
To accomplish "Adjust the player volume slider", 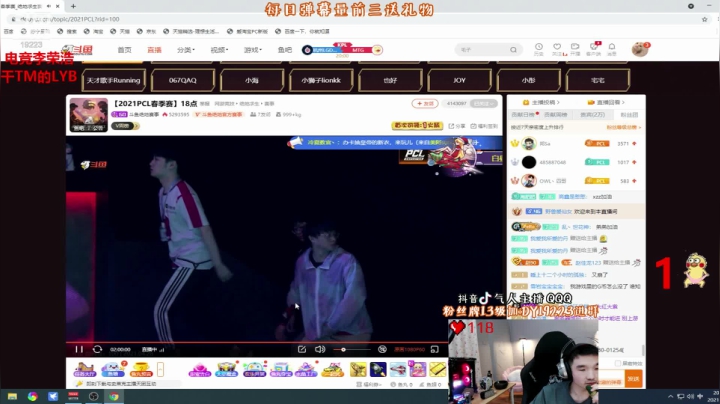I will coord(351,350).
